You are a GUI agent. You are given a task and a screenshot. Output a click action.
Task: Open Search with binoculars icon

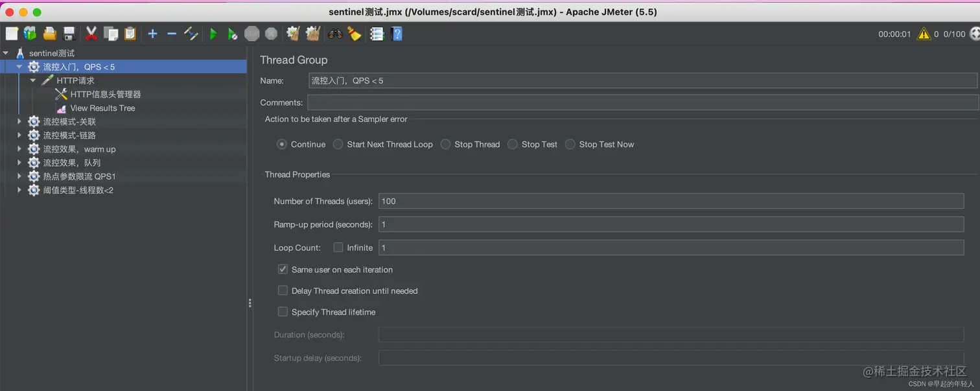coord(335,34)
